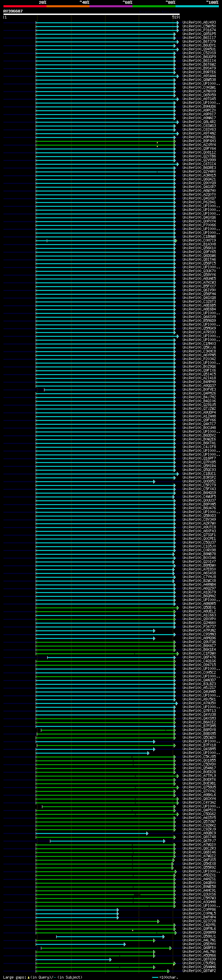Image resolution: width=222 pixels, height=980 pixels.
Task: Click the end position label 519
Action: pyautogui.click(x=175, y=17)
